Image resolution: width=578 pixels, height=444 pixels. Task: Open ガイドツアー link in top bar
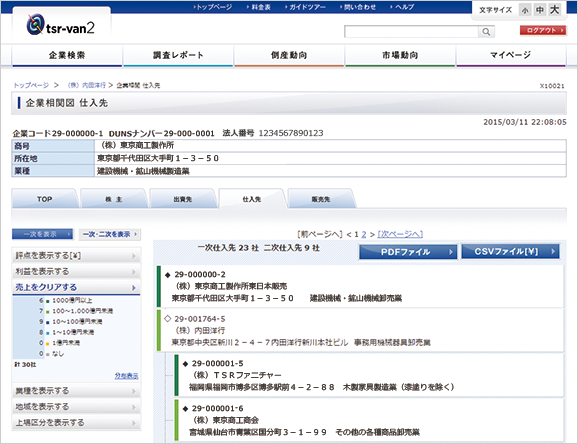305,7
